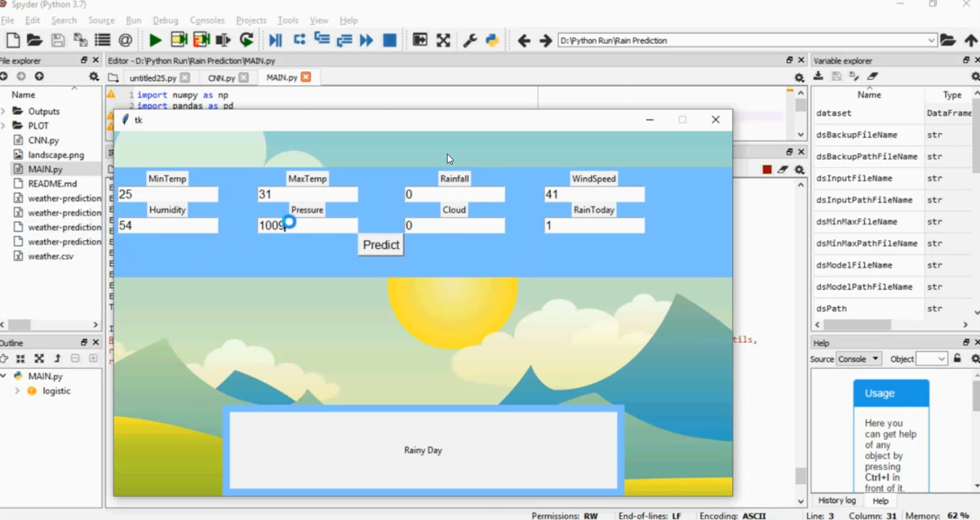
Task: Stop the console with the red square
Action: [x=767, y=170]
